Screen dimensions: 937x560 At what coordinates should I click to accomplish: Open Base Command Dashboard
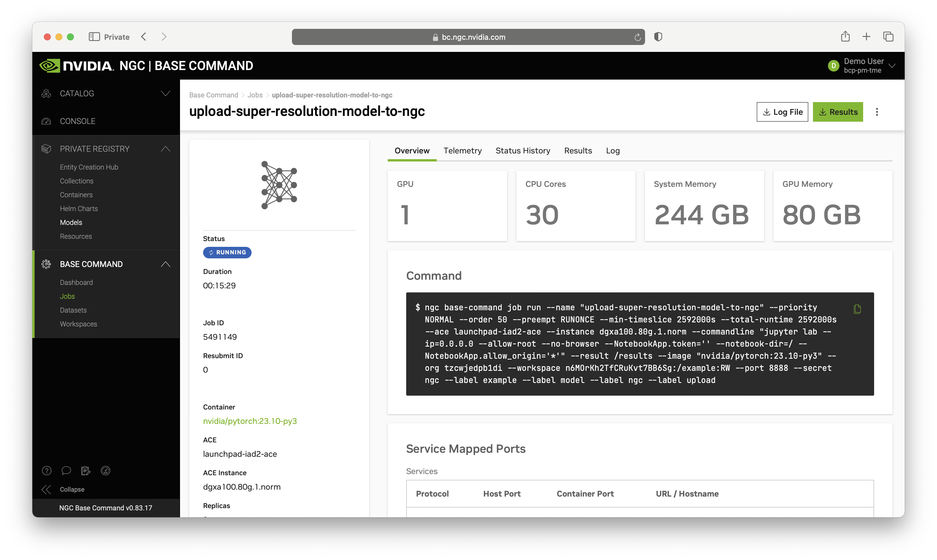pos(76,282)
